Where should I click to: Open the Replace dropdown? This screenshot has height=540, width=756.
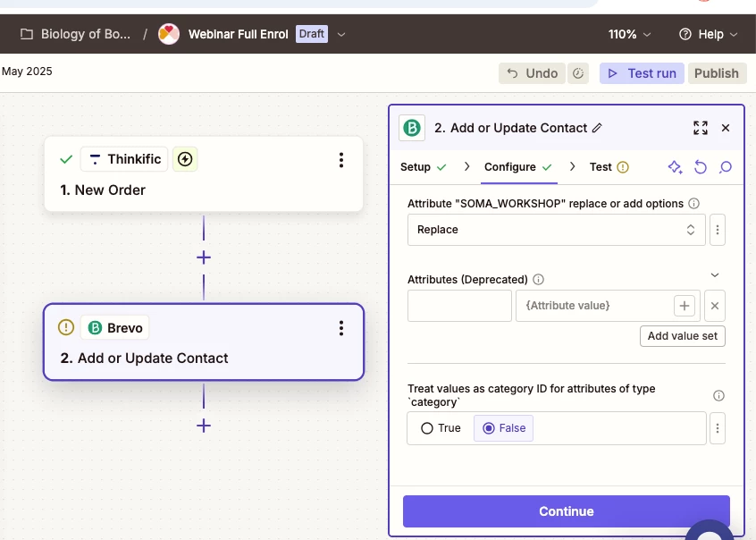(x=557, y=230)
